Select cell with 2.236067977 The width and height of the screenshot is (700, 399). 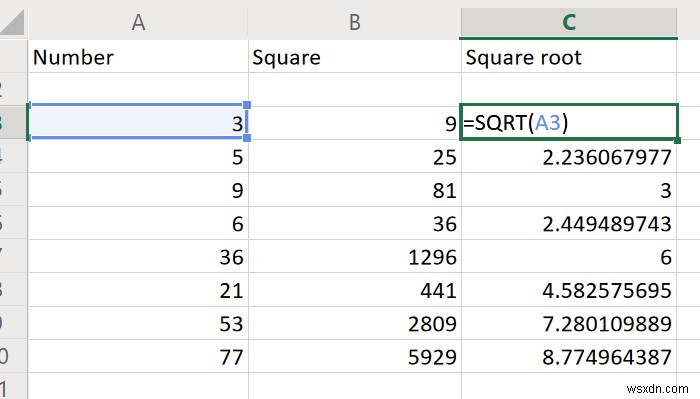(x=569, y=157)
